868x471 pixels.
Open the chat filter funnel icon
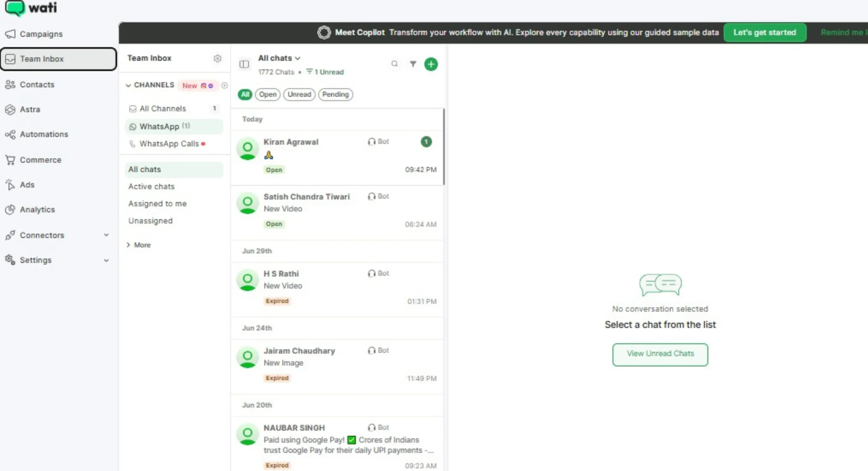coord(413,63)
